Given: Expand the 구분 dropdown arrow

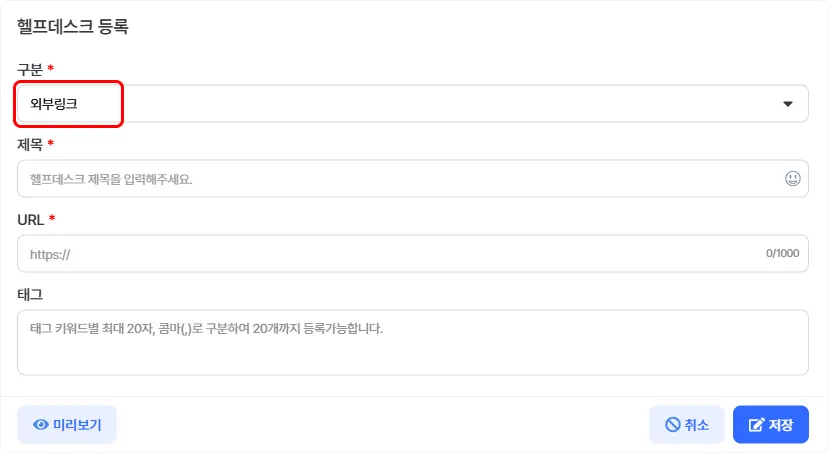Looking at the screenshot, I should (788, 104).
